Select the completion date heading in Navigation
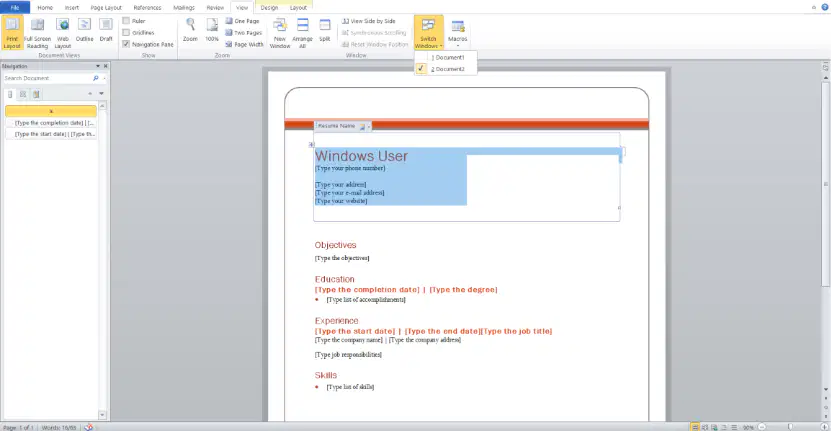The image size is (831, 431). pos(51,122)
